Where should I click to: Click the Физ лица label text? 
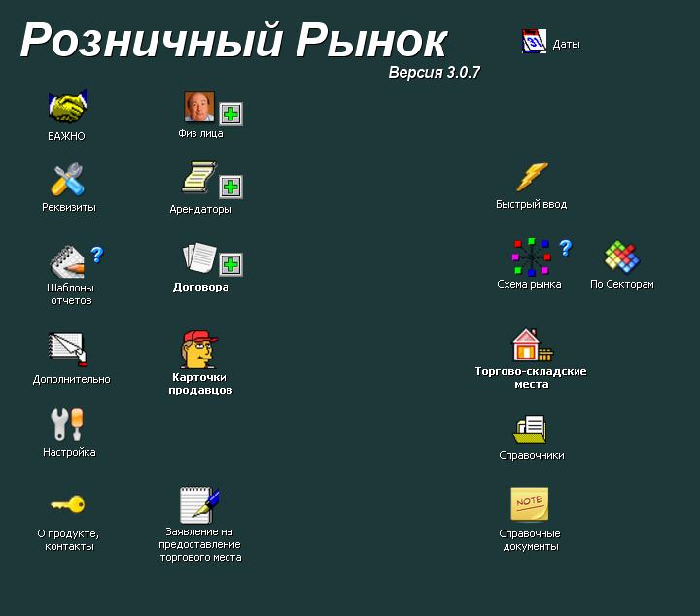(x=200, y=133)
